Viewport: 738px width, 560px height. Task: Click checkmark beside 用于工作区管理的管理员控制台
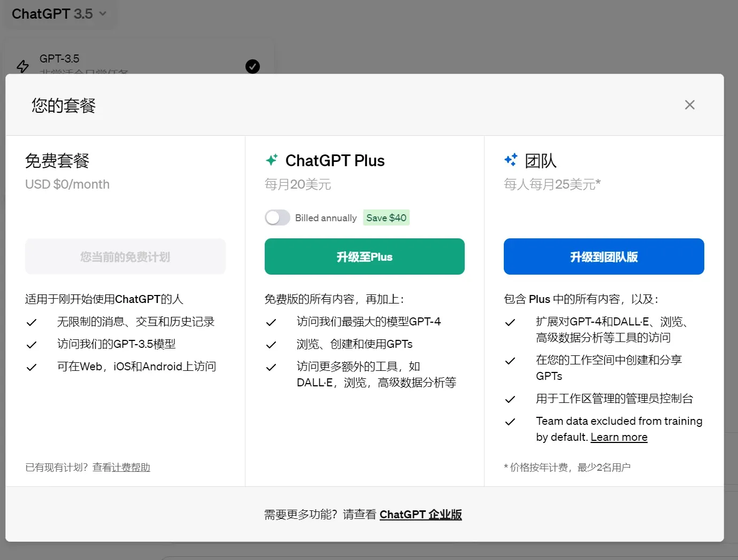[510, 399]
